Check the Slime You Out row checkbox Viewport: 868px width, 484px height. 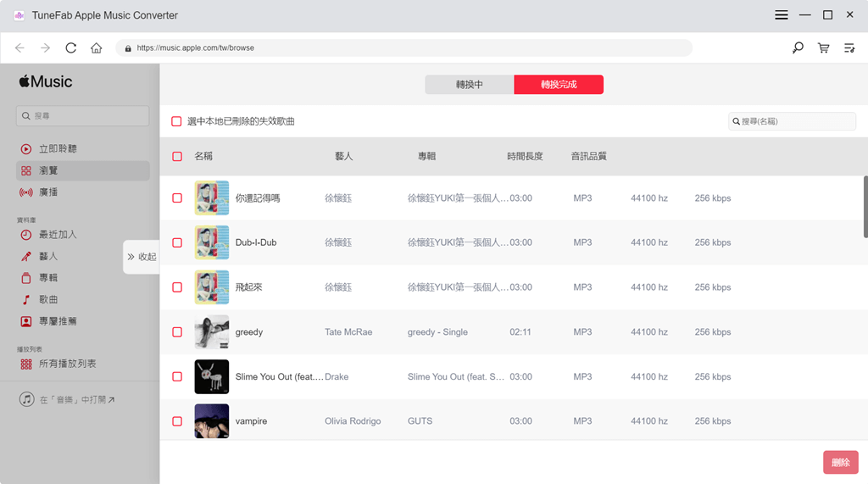(177, 376)
